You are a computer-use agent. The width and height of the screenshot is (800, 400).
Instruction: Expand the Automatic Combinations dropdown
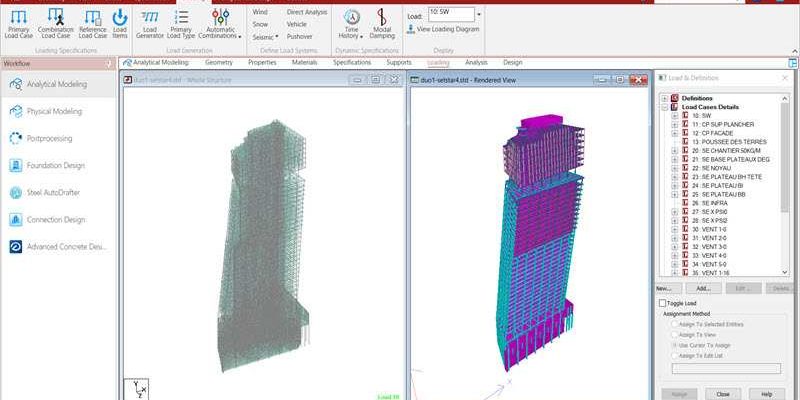[220, 24]
